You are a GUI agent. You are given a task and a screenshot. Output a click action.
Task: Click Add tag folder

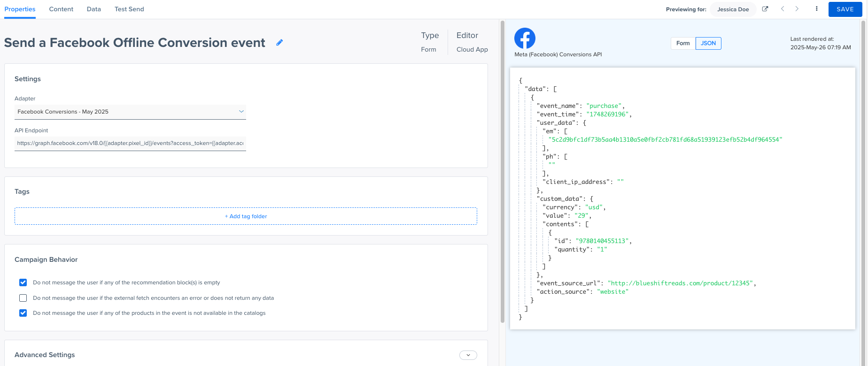pos(246,216)
